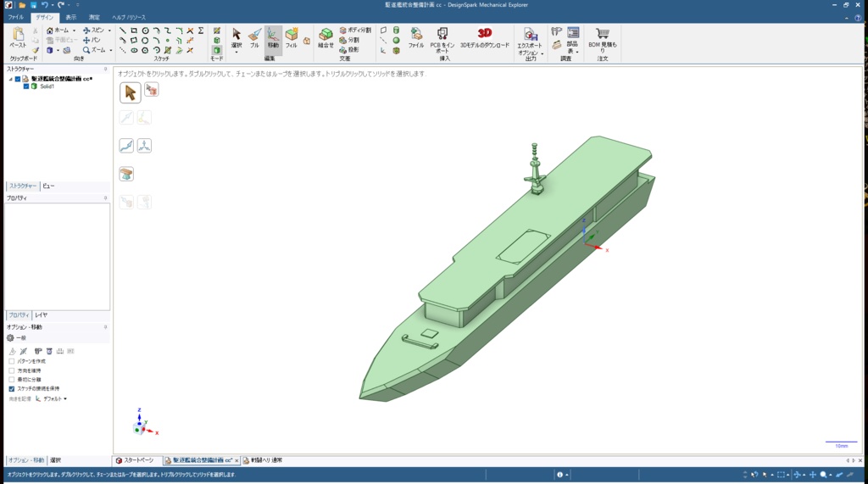868x484 pixels.
Task: Open BOM 見積もり order tool
Action: tap(603, 40)
